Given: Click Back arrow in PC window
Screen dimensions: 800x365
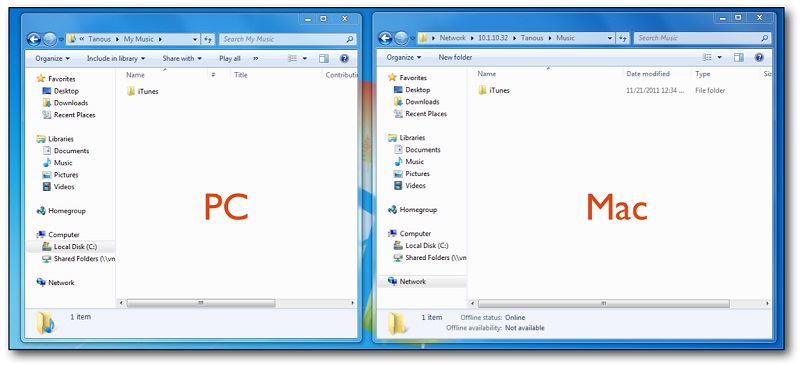Looking at the screenshot, I should 34,39.
